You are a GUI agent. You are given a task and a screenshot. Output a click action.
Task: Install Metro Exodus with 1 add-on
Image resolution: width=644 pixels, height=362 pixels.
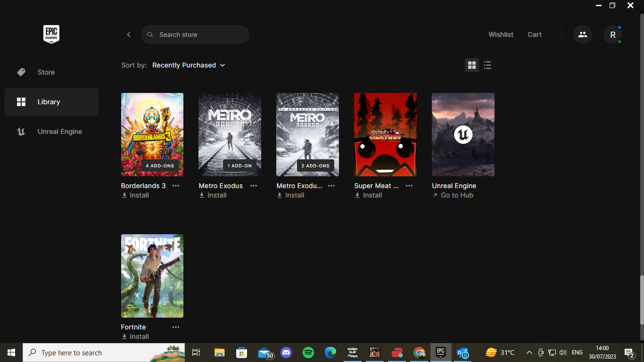coord(213,196)
